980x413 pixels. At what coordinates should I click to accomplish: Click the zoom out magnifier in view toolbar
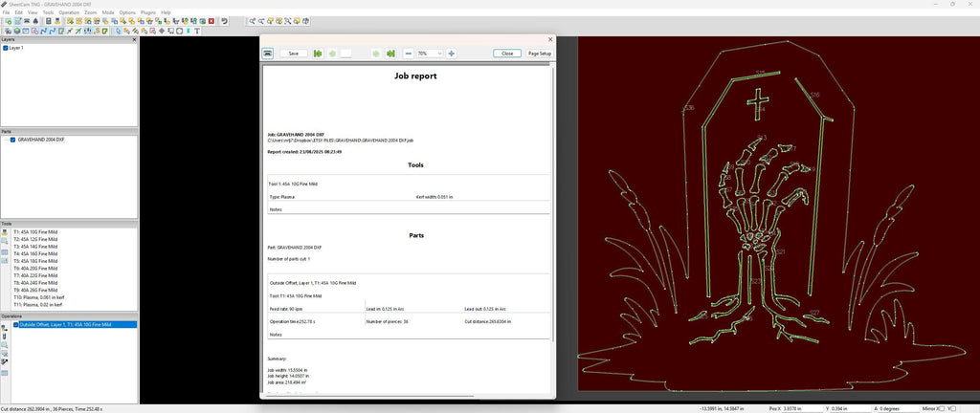(260, 21)
